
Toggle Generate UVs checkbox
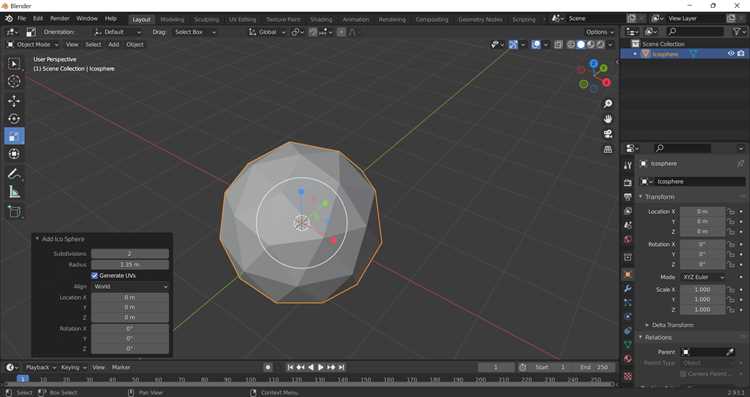coord(95,276)
